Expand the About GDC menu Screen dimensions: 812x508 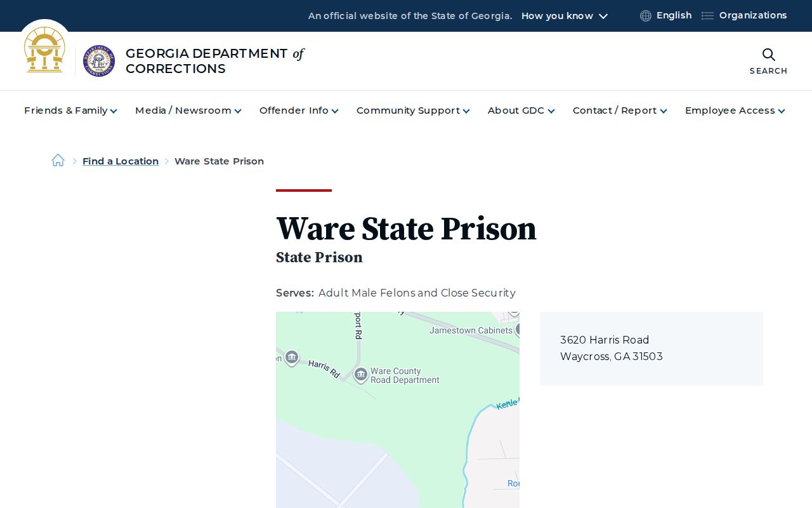pos(521,110)
